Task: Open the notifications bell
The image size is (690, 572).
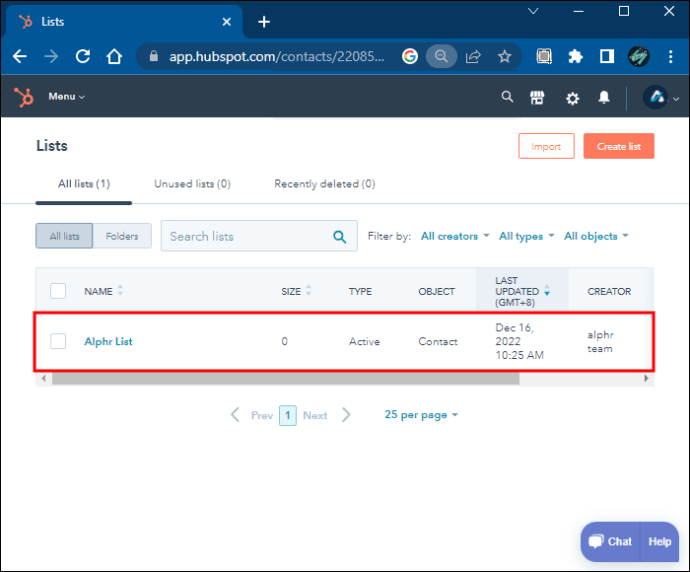Action: pyautogui.click(x=604, y=98)
